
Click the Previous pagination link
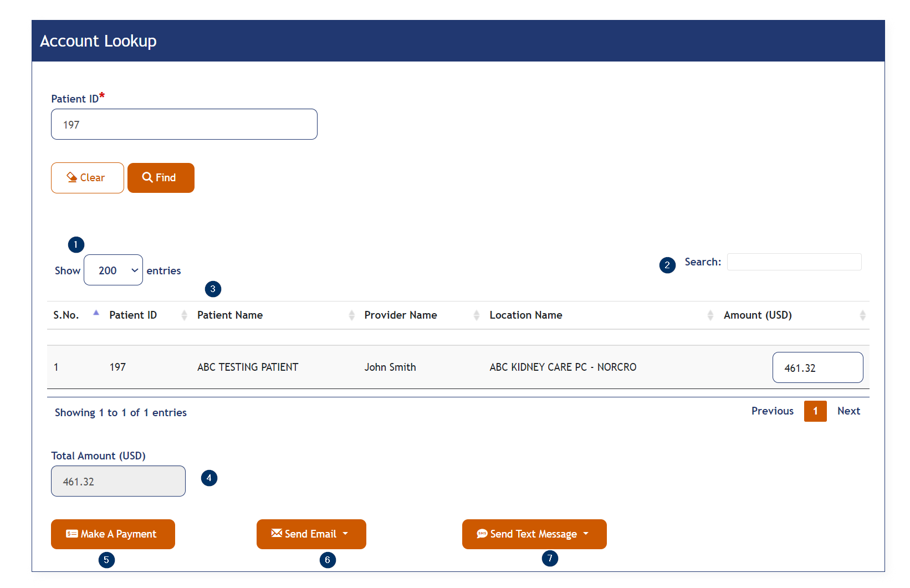772,411
